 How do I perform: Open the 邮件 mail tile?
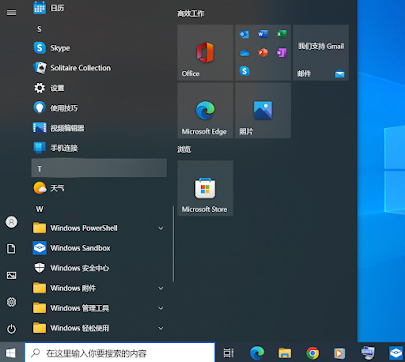[x=321, y=53]
